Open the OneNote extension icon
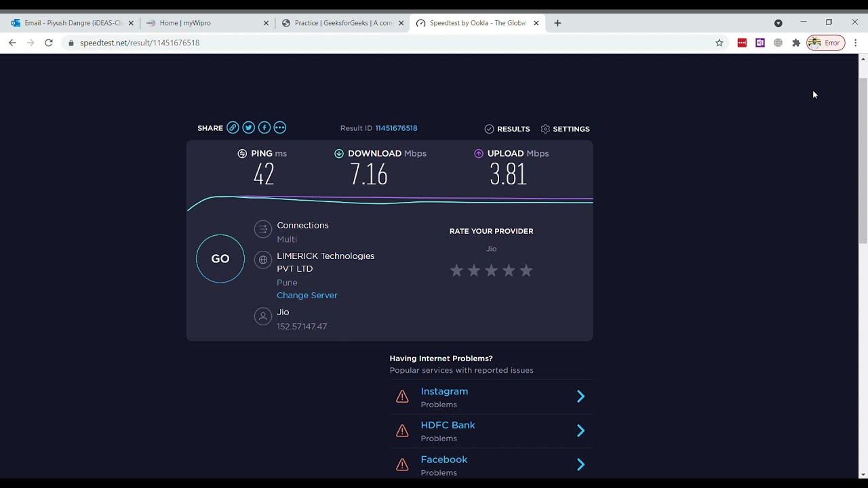The image size is (868, 488). [760, 43]
